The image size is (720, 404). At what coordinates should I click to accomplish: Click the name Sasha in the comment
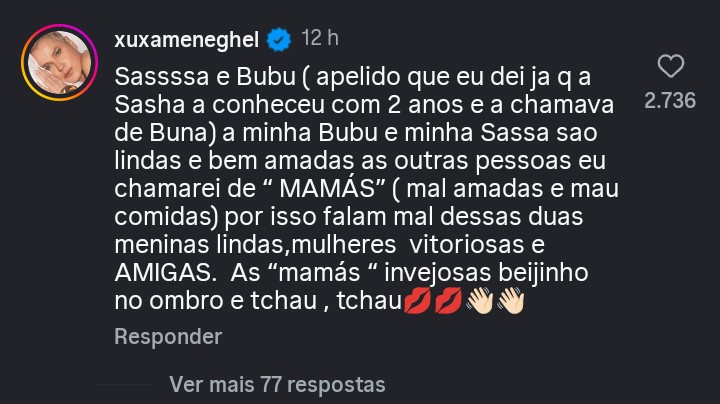[x=145, y=105]
